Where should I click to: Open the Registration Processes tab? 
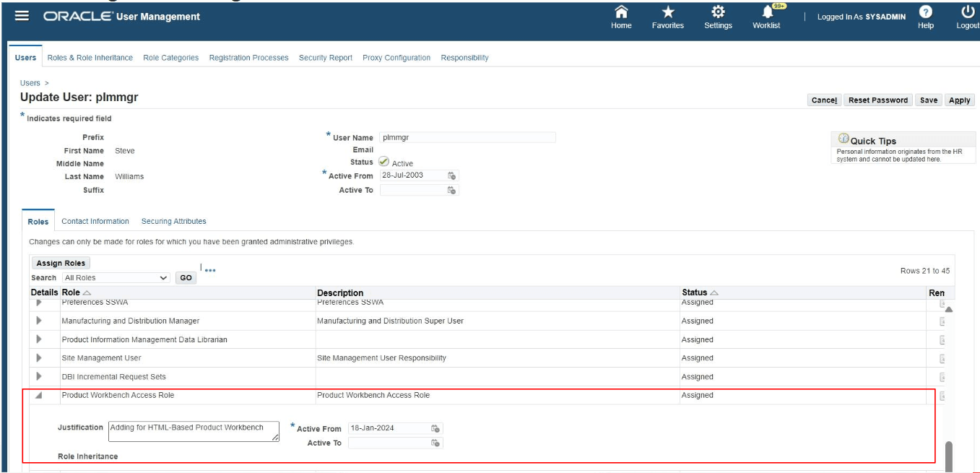tap(248, 58)
